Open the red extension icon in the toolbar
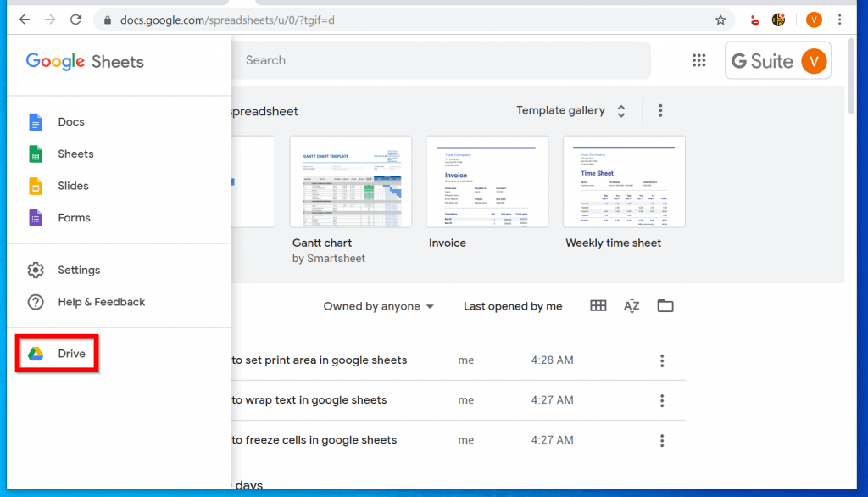Viewport: 868px width, 497px height. 754,21
